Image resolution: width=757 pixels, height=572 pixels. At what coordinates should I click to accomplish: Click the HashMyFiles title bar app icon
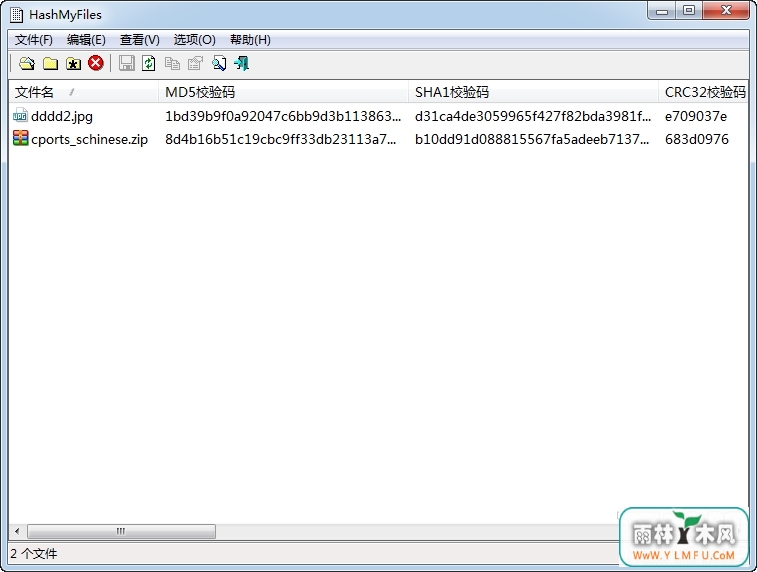17,15
